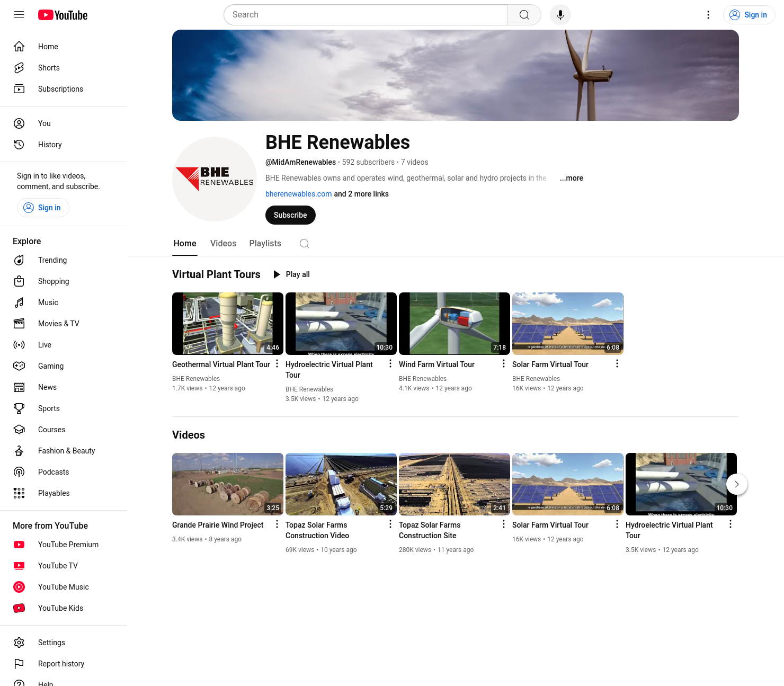Open Wind Farm Virtual Tour thumbnail
Viewport: 784px width, 686px height.
coord(455,324)
